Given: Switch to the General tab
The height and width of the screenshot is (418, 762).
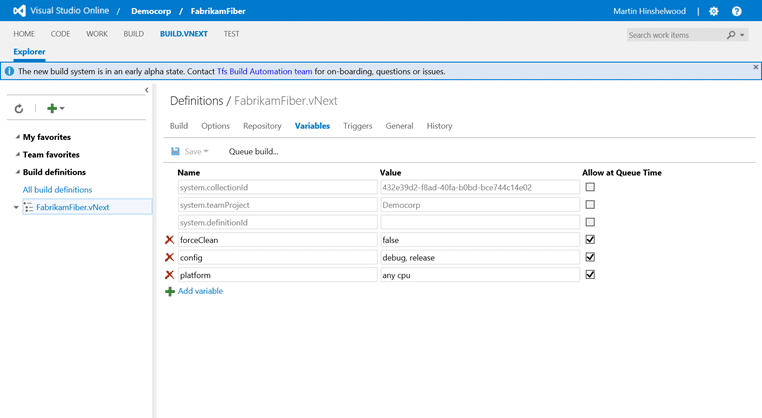Looking at the screenshot, I should (x=399, y=126).
